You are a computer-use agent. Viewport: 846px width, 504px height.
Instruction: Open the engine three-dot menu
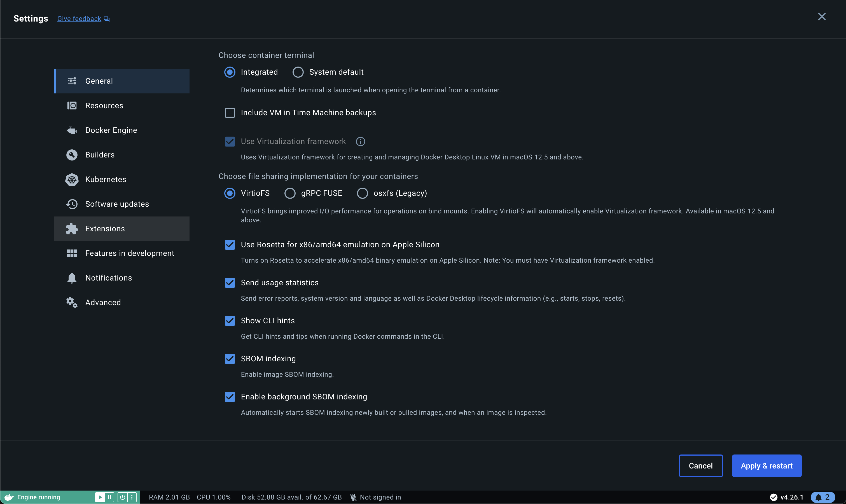coord(132,497)
